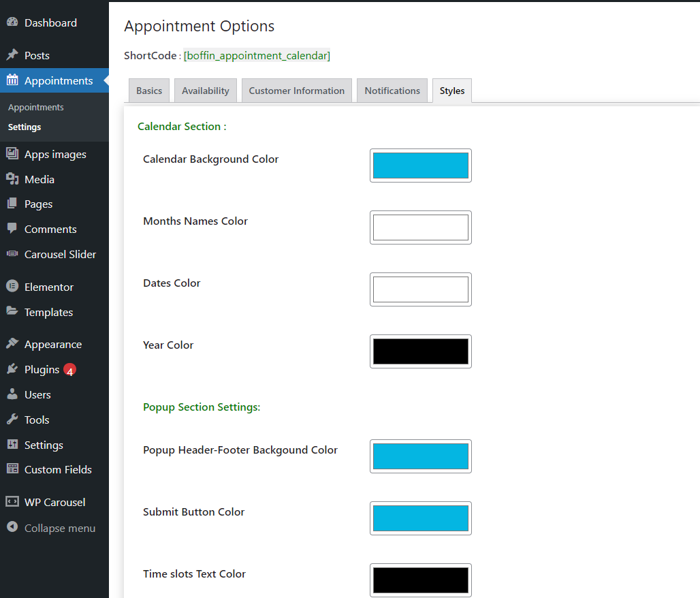
Task: Go to Posts in sidebar
Action: coord(37,55)
